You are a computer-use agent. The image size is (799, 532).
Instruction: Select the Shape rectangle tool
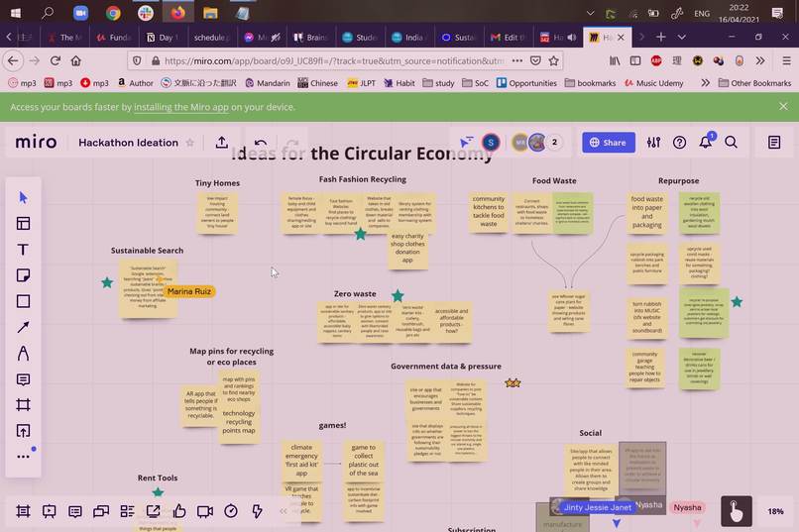[x=23, y=301]
